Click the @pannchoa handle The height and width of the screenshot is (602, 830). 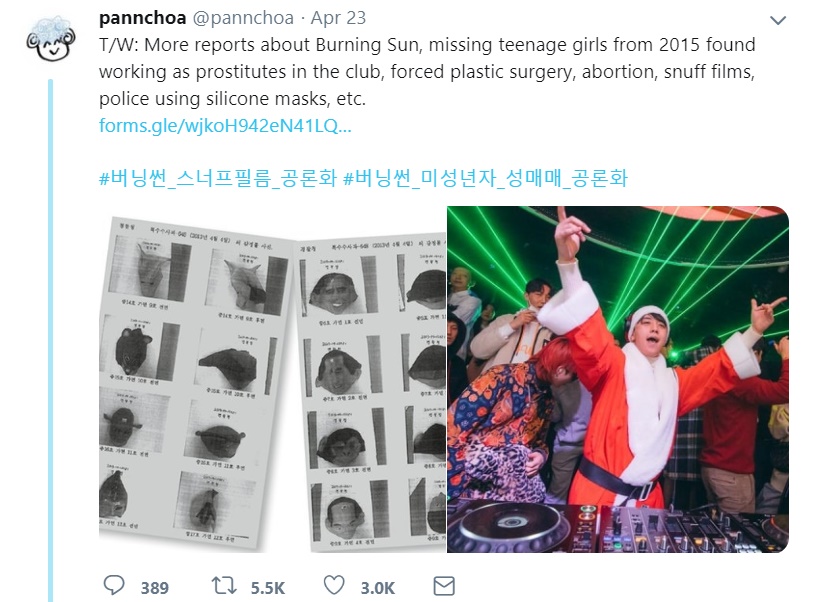point(242,18)
